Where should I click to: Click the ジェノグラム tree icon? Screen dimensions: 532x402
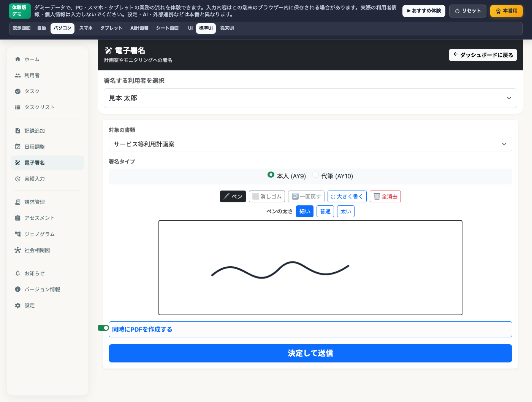coord(17,234)
